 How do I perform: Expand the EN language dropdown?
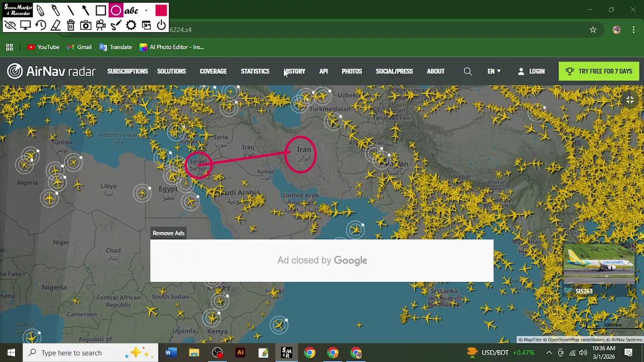tap(494, 71)
